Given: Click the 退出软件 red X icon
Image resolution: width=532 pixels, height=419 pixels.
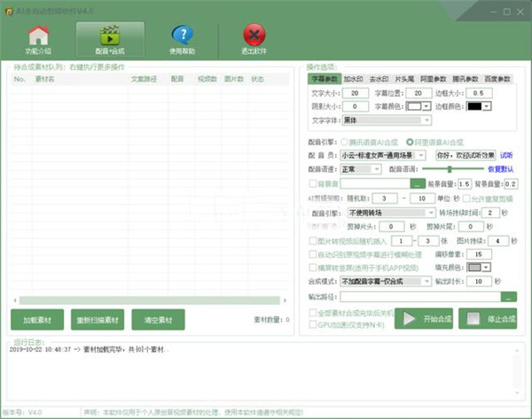Looking at the screenshot, I should point(254,40).
